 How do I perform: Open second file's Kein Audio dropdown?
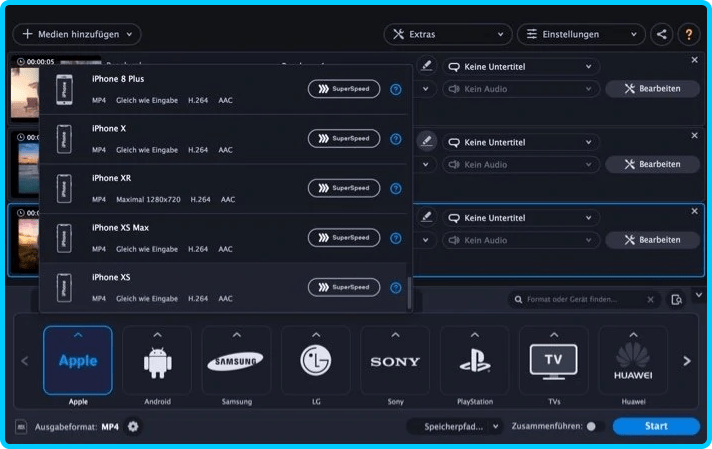pyautogui.click(x=521, y=164)
